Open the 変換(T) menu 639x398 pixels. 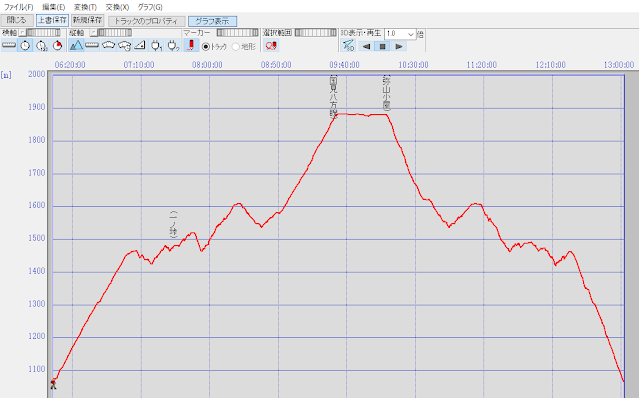[85, 7]
